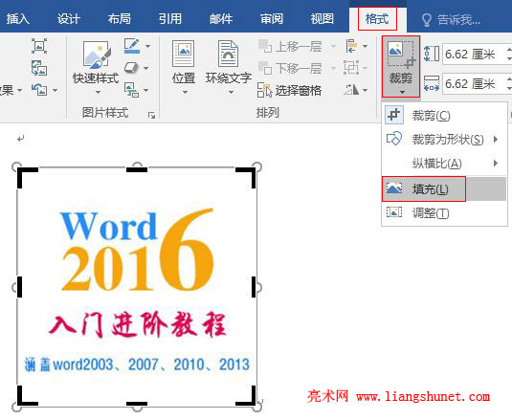The image size is (512, 420).
Task: Open 裁剪为形状(S) submenu
Action: [445, 140]
